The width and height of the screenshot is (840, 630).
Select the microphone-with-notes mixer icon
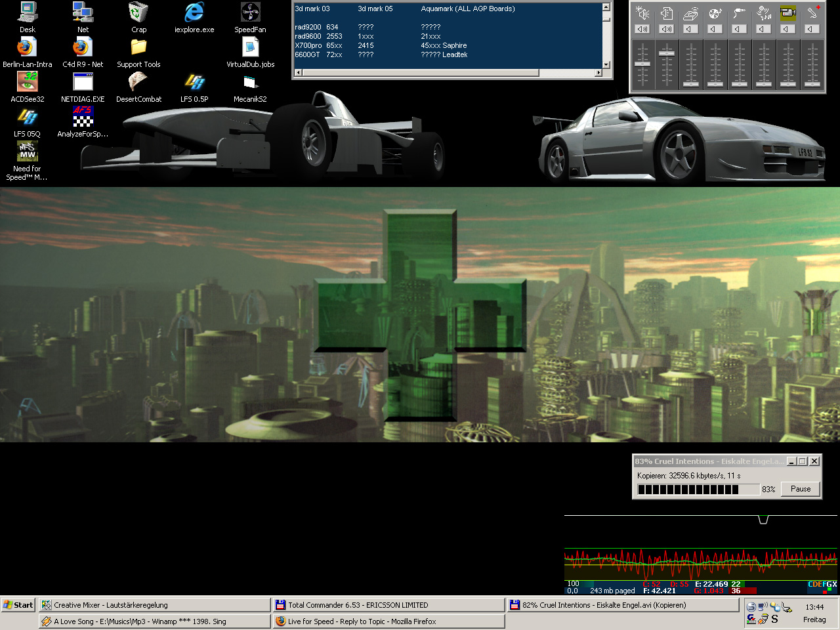click(764, 13)
